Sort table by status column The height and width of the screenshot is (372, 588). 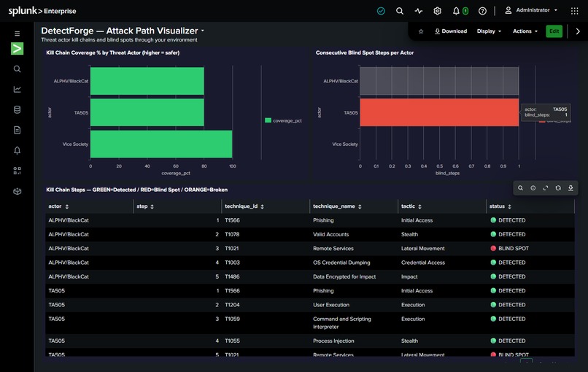point(509,206)
